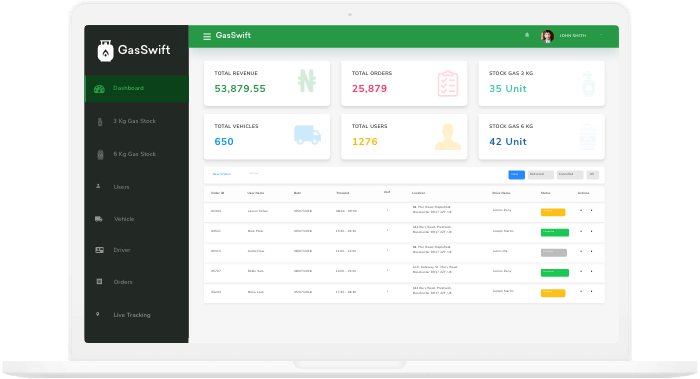Click the 25,879 total orders value
The width and height of the screenshot is (700, 379).
click(369, 89)
